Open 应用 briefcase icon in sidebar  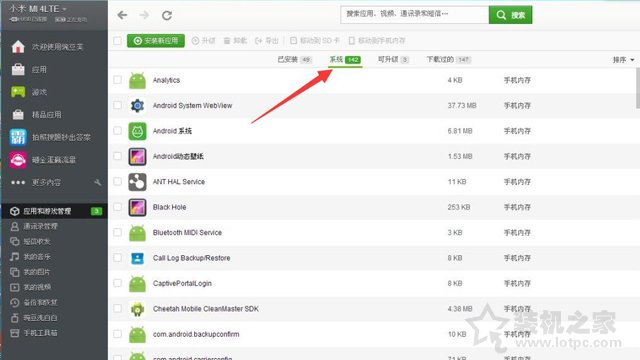tap(18, 69)
